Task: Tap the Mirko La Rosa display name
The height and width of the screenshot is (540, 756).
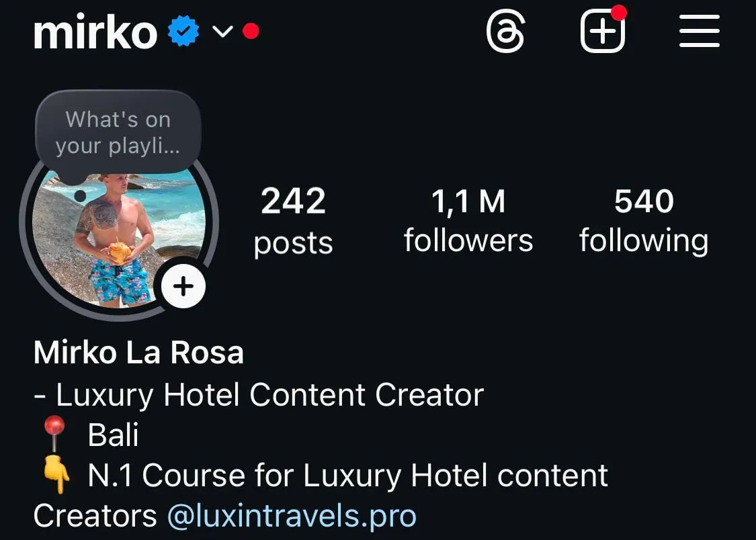Action: pyautogui.click(x=138, y=352)
